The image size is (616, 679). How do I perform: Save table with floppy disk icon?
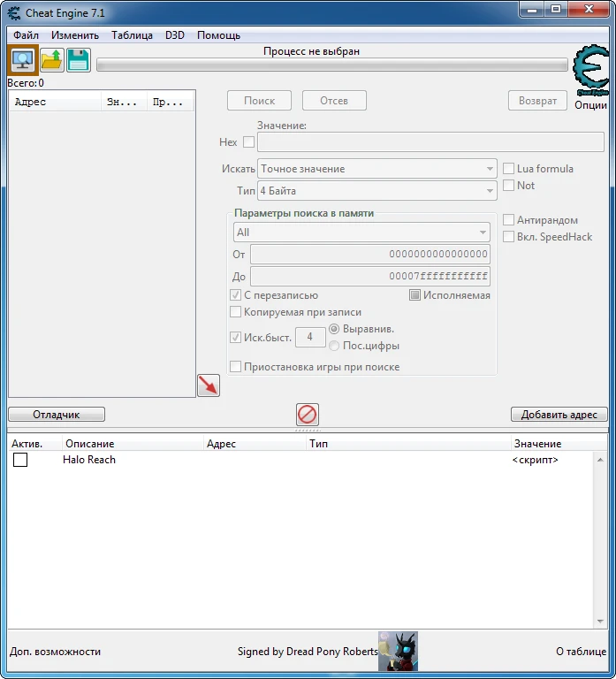[x=79, y=60]
